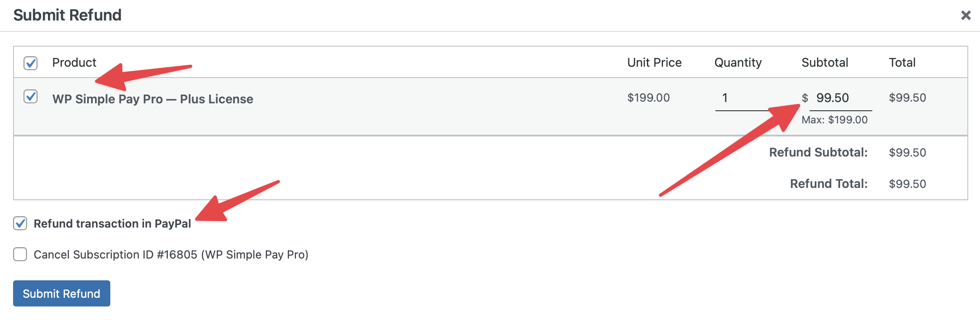Screen dimensions: 980x320
Task: Click the Unit Price column header
Action: pos(654,63)
